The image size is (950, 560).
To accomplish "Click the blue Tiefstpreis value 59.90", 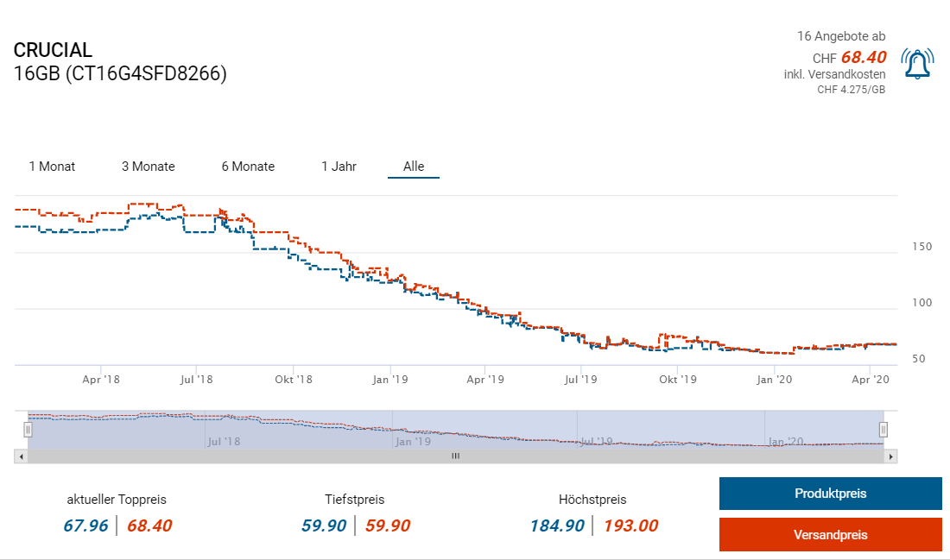I will (x=324, y=525).
